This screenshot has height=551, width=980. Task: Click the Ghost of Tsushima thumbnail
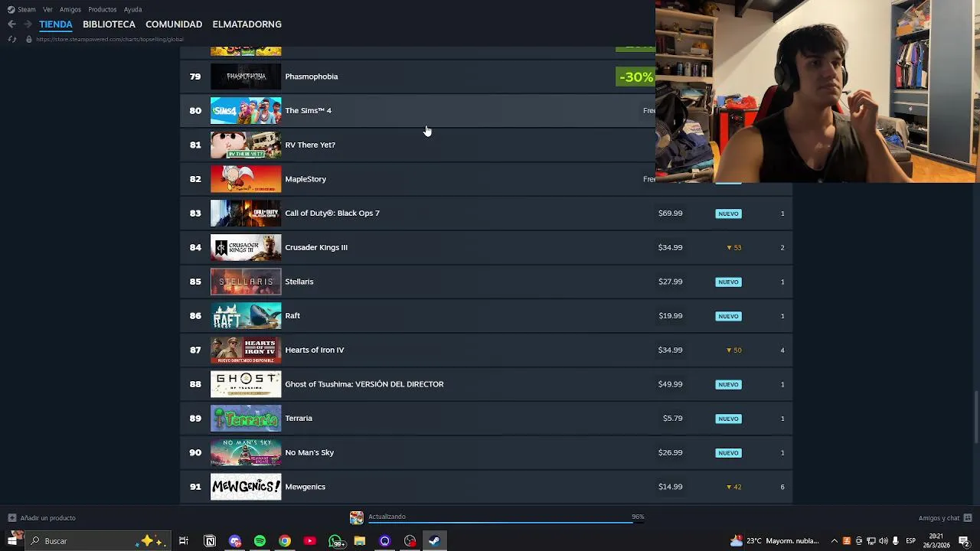246,384
